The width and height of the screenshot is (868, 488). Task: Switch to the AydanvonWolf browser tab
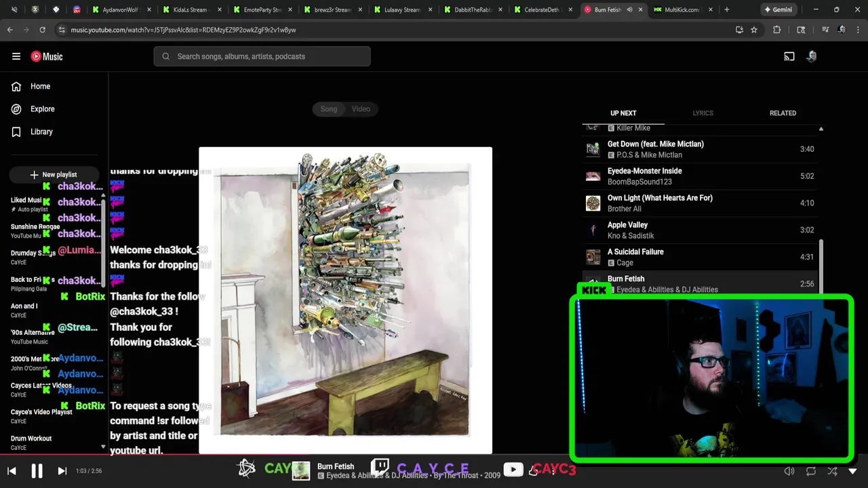[120, 9]
